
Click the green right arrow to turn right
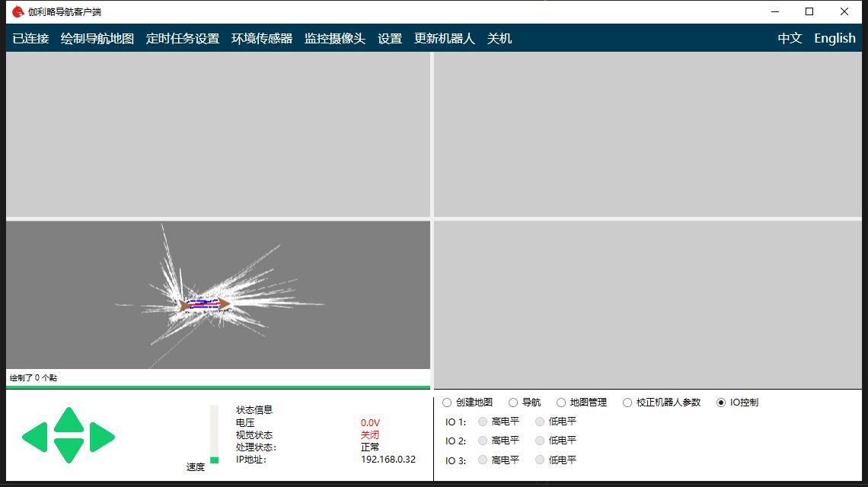[102, 437]
